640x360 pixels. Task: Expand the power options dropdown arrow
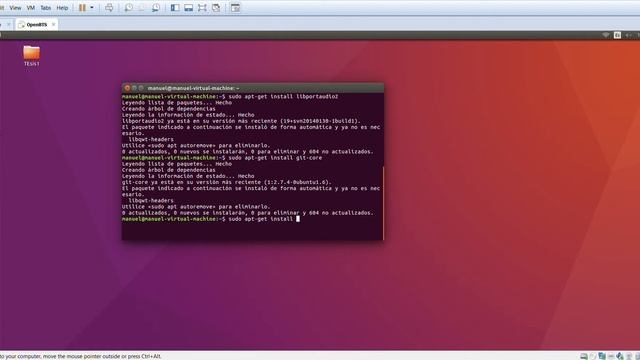coord(92,8)
